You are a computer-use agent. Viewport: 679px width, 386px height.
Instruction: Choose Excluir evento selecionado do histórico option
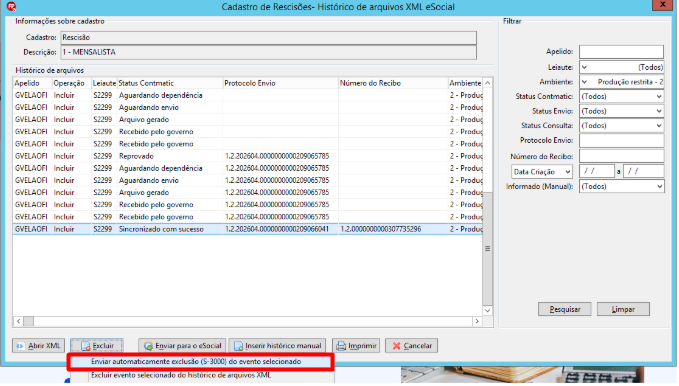tap(181, 376)
